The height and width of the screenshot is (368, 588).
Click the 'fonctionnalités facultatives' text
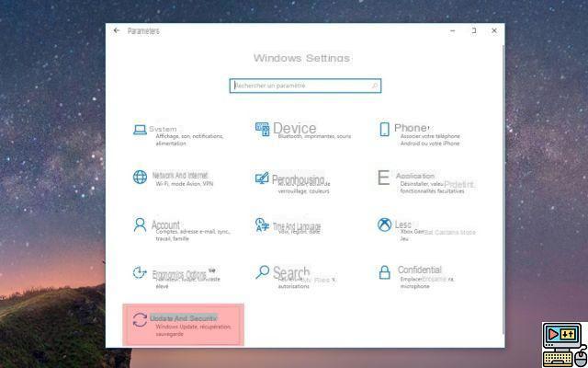[432, 191]
